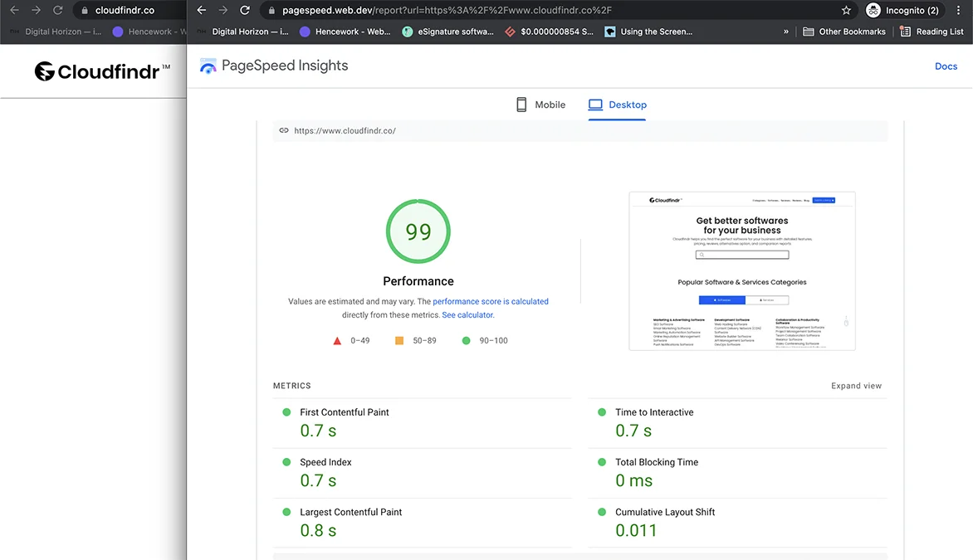Screen dimensions: 973x560
Task: Open the See calculator link
Action: pos(467,315)
